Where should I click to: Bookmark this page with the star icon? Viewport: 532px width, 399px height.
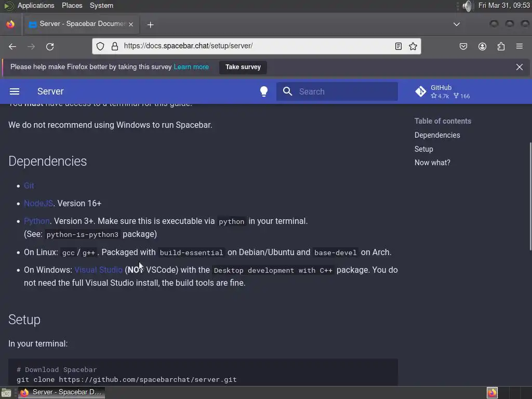click(413, 46)
